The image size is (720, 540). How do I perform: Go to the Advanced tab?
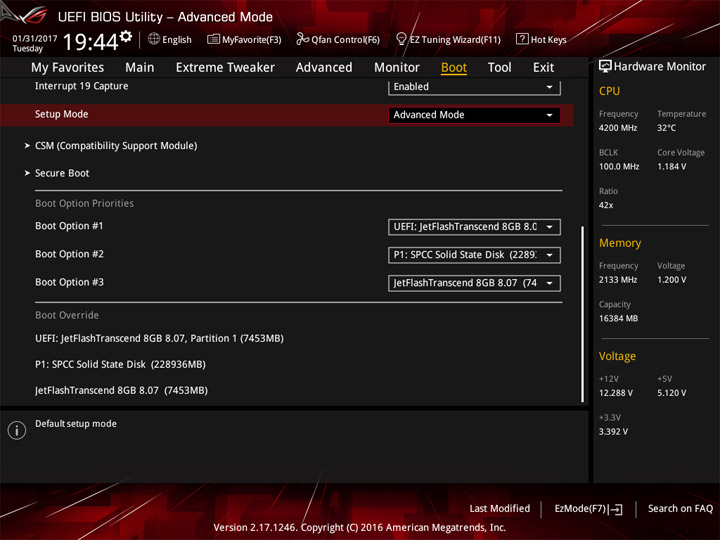pyautogui.click(x=324, y=68)
